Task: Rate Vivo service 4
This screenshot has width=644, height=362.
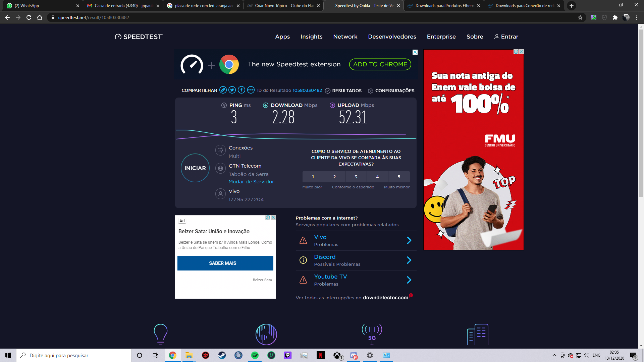Action: click(377, 177)
